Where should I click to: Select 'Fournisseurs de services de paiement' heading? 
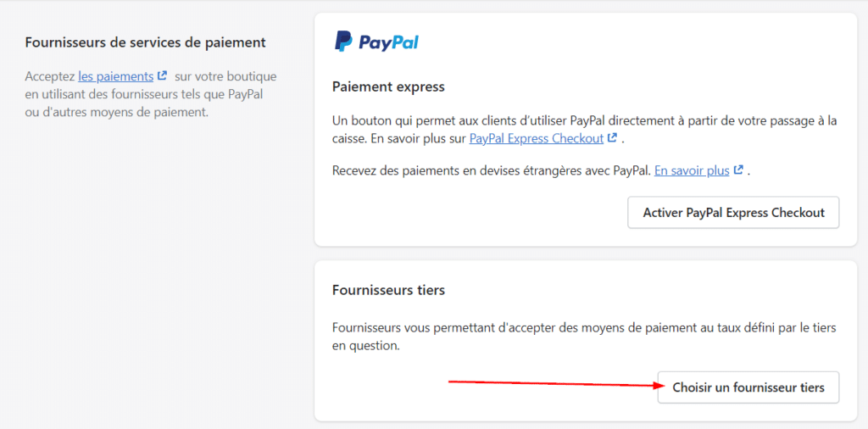[x=146, y=42]
